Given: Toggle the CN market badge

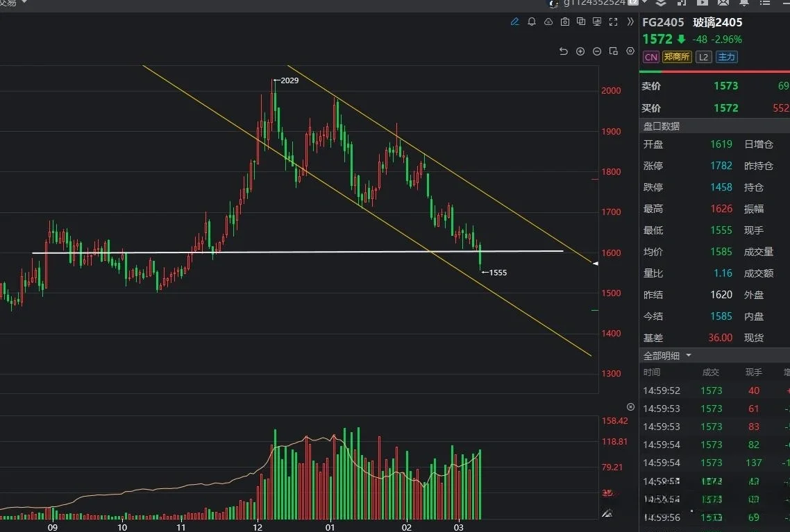Looking at the screenshot, I should tap(650, 57).
